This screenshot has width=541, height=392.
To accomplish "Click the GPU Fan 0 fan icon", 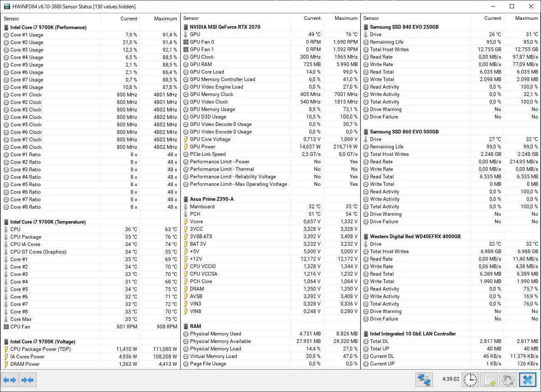I will pos(186,42).
